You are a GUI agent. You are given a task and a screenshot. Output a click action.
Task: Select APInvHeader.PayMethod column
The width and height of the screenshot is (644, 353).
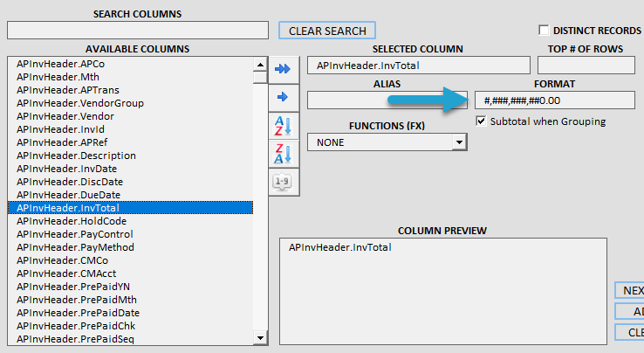pos(131,247)
